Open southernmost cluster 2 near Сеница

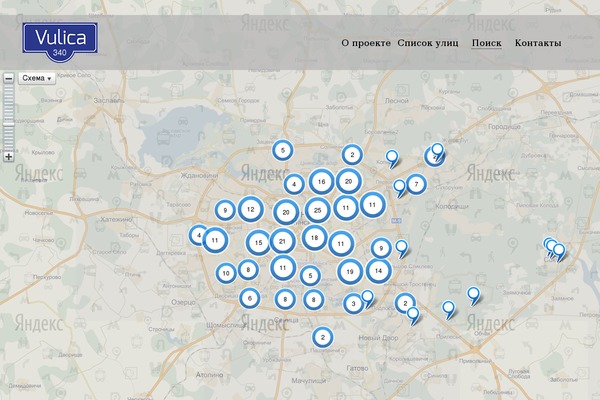click(323, 337)
